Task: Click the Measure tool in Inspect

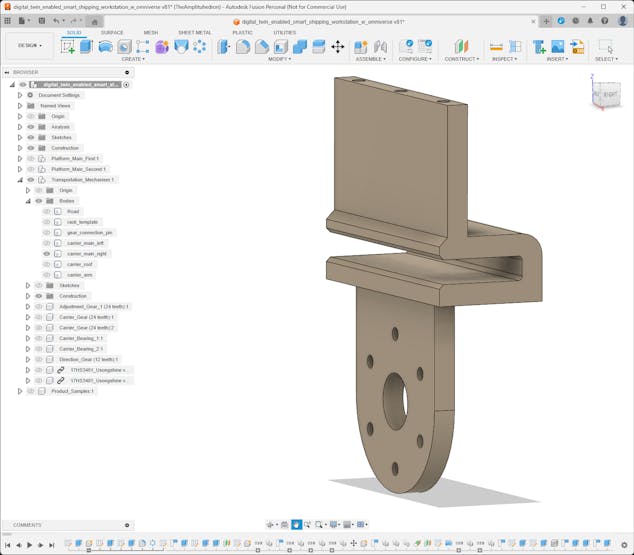Action: (497, 46)
